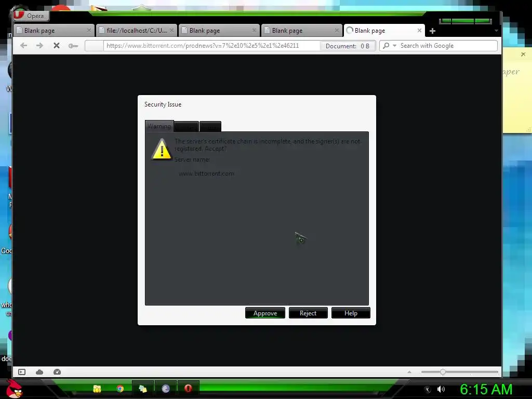Switch to Opera on the taskbar

click(x=188, y=389)
